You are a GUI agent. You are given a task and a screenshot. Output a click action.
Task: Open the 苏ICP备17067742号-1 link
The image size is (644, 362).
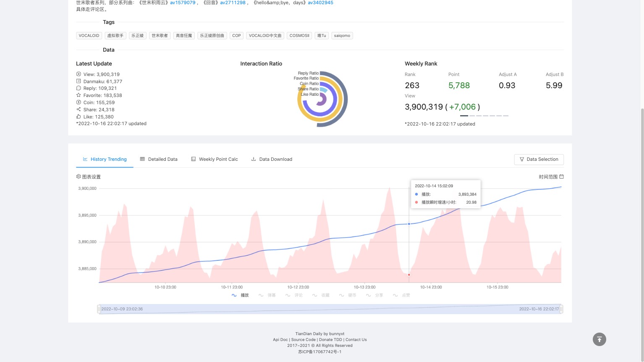(319, 352)
